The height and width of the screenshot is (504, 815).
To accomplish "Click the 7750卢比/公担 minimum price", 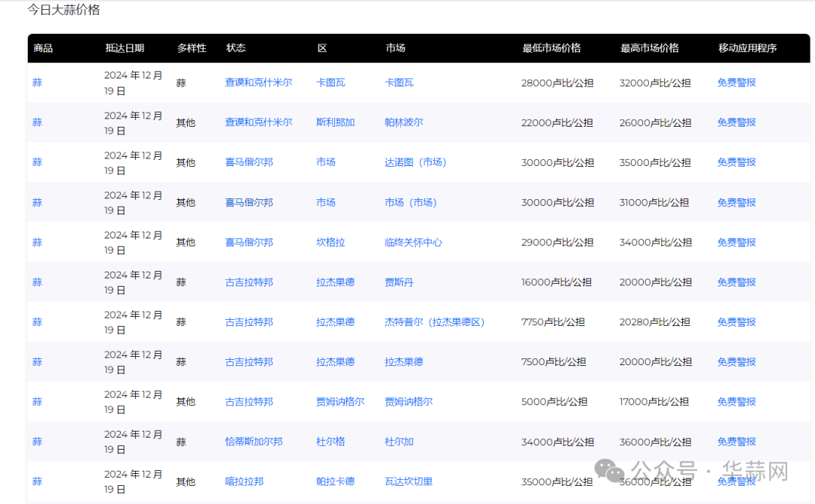I will [553, 322].
